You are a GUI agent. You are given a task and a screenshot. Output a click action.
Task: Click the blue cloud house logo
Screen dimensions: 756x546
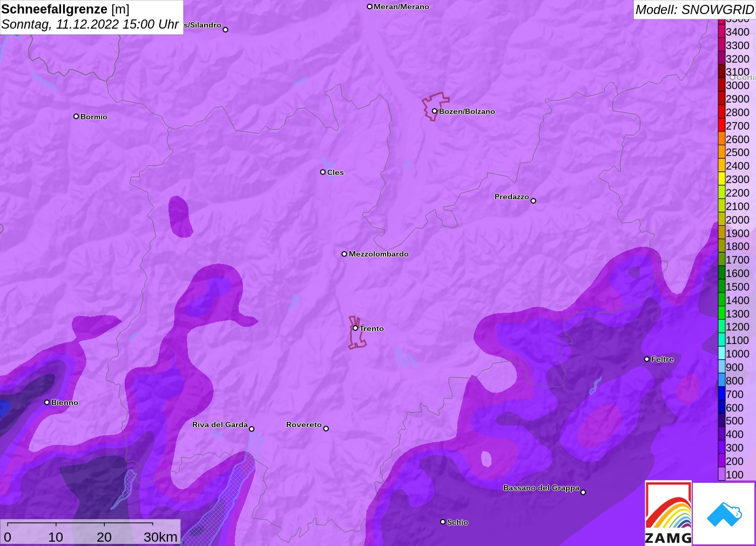click(724, 514)
